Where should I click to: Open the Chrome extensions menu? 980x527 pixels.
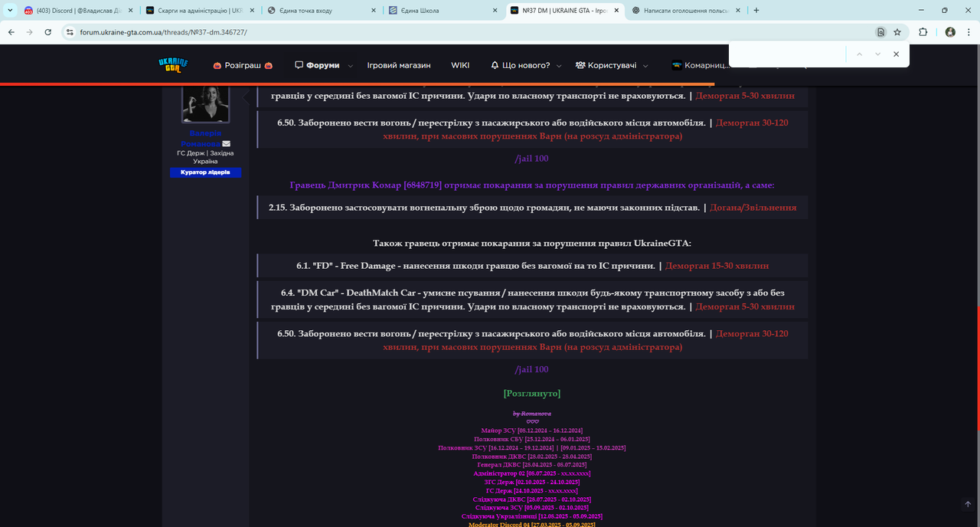tap(923, 32)
